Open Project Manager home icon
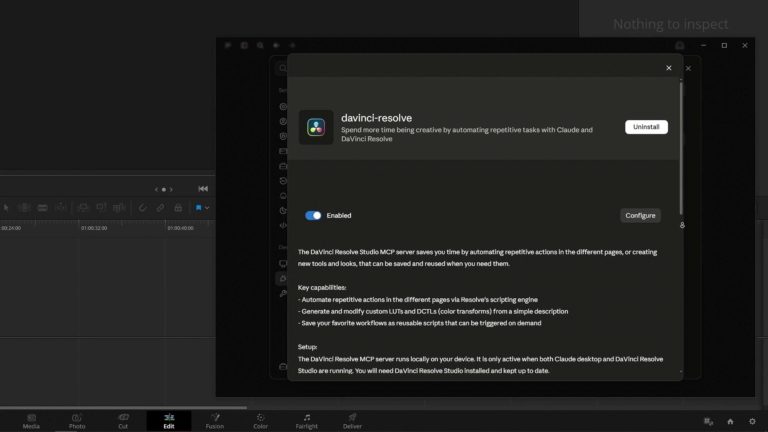The image size is (768, 432). (730, 421)
